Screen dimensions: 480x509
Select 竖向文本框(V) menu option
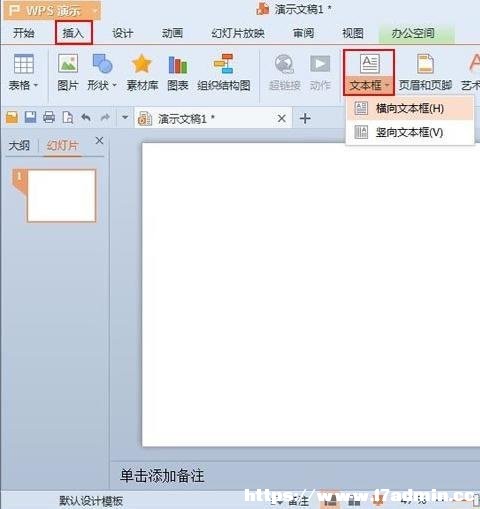[x=410, y=132]
